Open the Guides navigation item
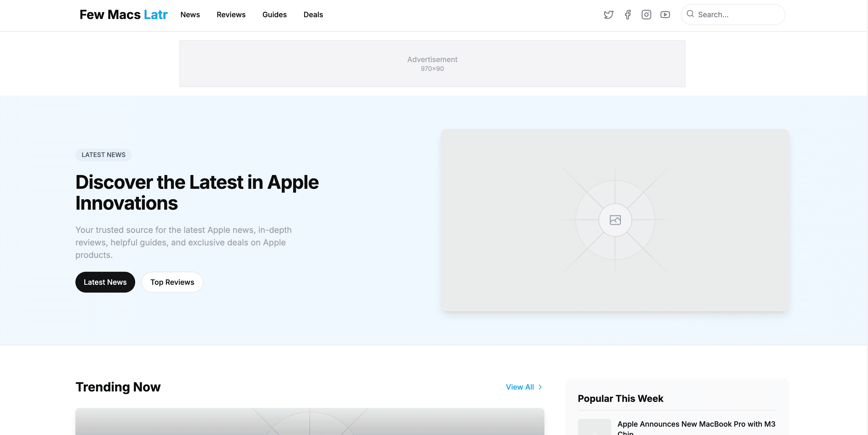 [275, 15]
